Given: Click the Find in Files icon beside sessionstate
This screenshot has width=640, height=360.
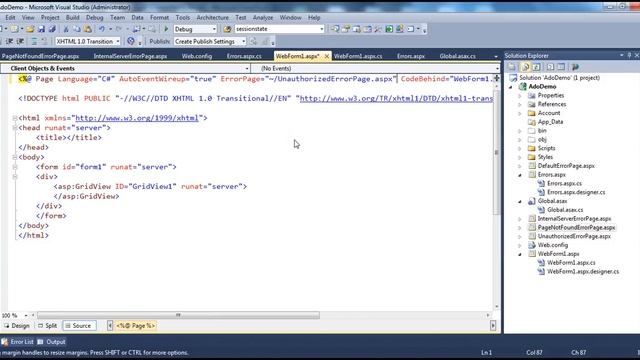Looking at the screenshot, I should pos(227,29).
